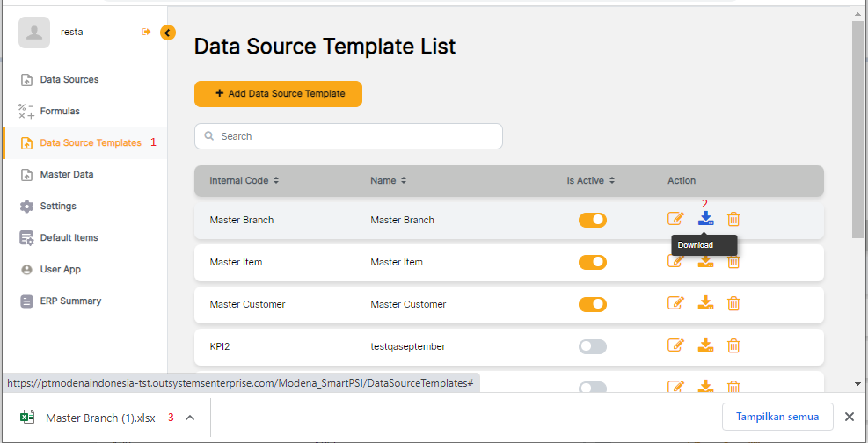This screenshot has height=443, width=868.
Task: Download the KPI2 testqaseptember template
Action: click(705, 345)
